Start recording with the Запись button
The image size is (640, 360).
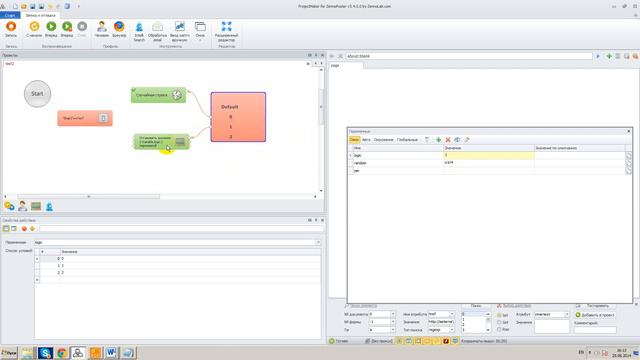11,29
